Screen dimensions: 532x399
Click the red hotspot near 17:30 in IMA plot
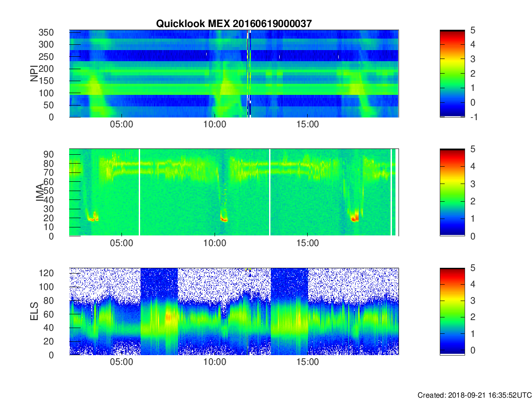point(355,217)
